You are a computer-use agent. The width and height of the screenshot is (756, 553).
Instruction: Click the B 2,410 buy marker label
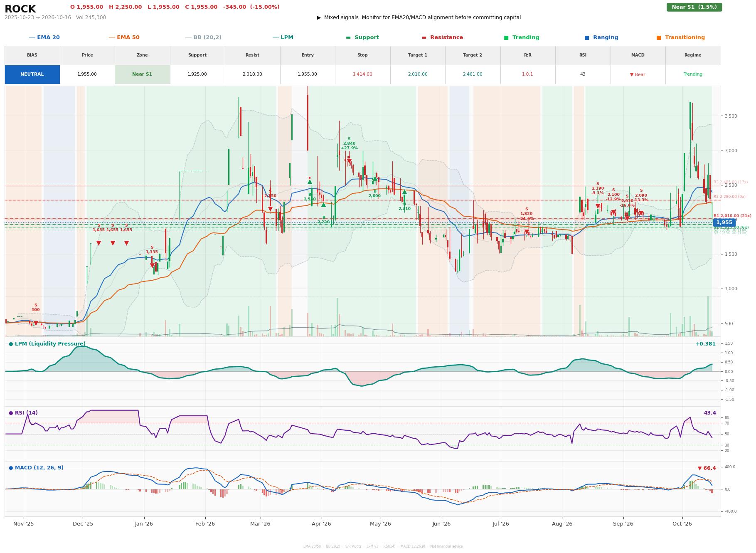(404, 207)
